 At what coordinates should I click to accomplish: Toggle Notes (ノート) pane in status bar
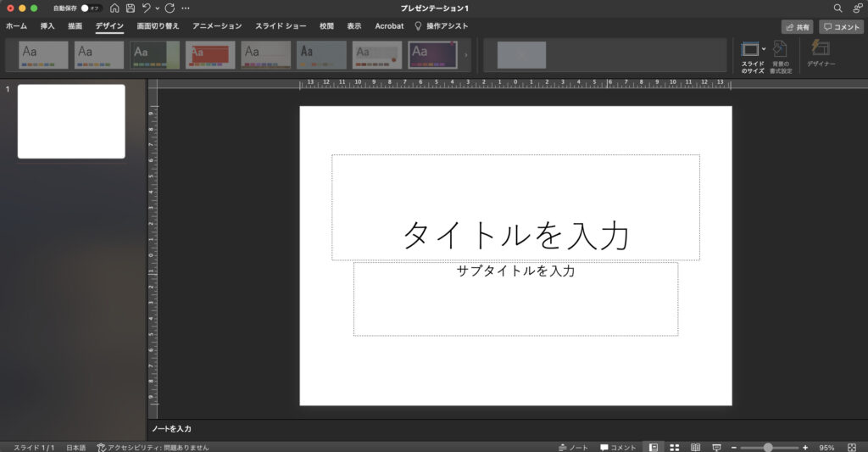point(573,447)
